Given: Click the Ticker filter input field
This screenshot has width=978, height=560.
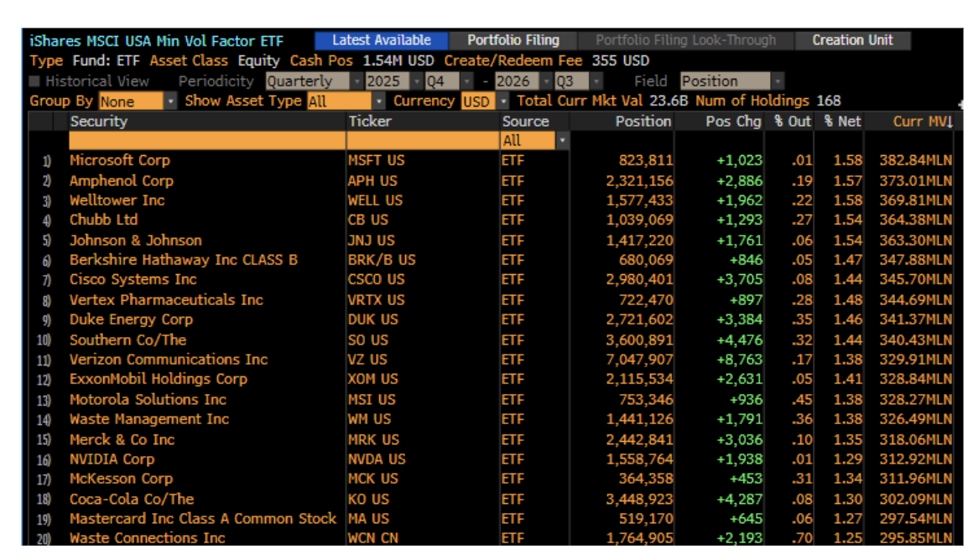Looking at the screenshot, I should click(x=423, y=141).
